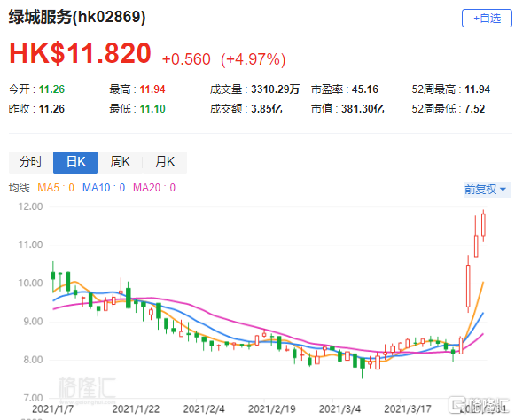
Task: Click the 2021/1/7 date axis label
Action: (53, 409)
